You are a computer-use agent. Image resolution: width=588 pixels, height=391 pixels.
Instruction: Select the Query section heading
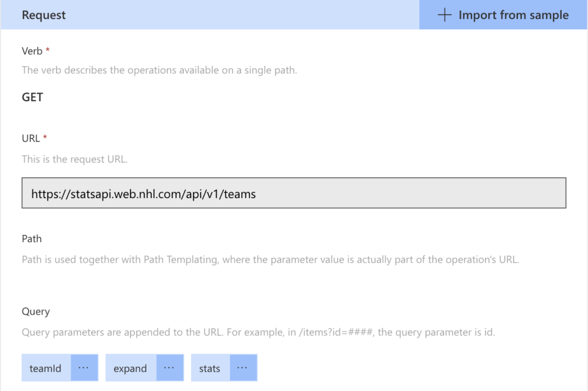click(x=36, y=311)
